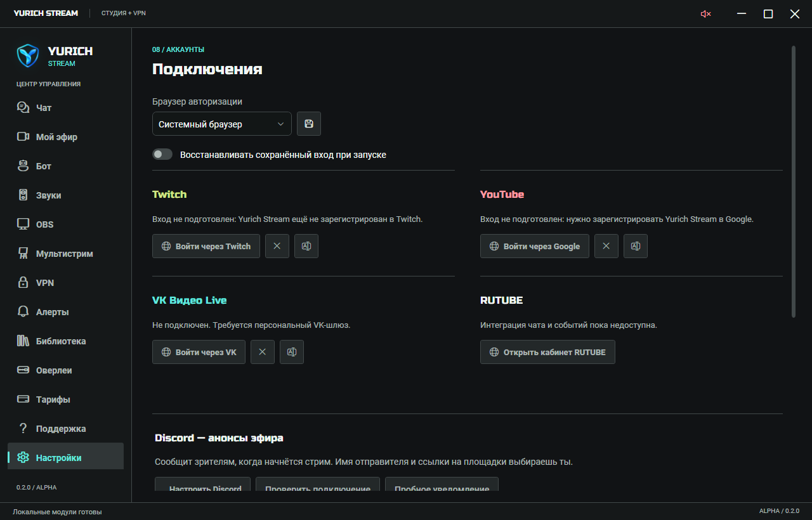Enable restoring the saved login at startup
This screenshot has width=812, height=520.
pyautogui.click(x=162, y=154)
